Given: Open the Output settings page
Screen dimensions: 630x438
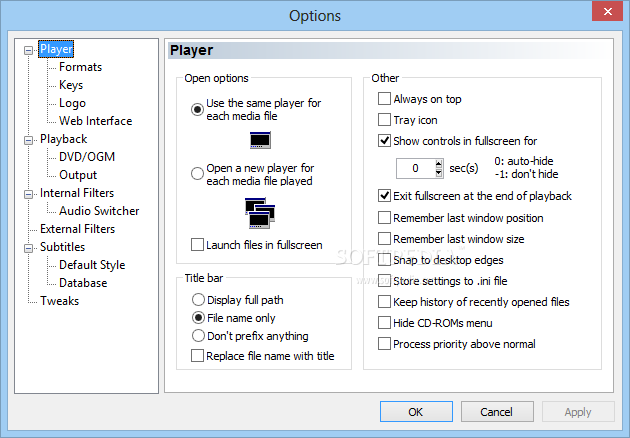Looking at the screenshot, I should coord(78,175).
